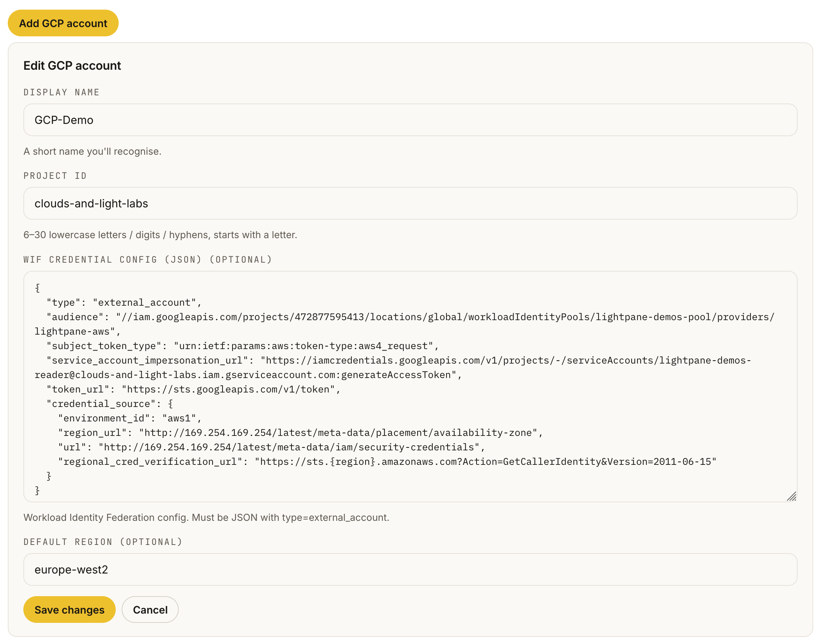Click the WIF CREDENTIAL CONFIG (JSON) (OPTIONAL) label
The height and width of the screenshot is (644, 821).
pos(148,259)
